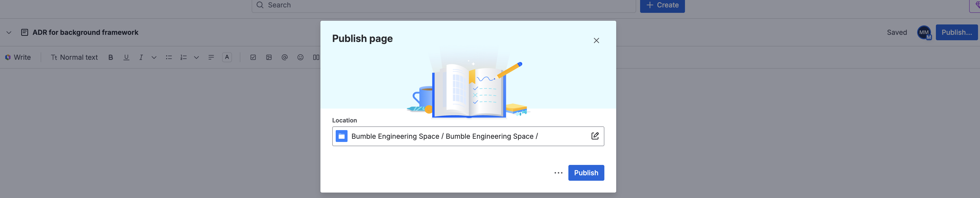Expand more list options chevron
Screen dimensions: 980x198
coord(196,58)
